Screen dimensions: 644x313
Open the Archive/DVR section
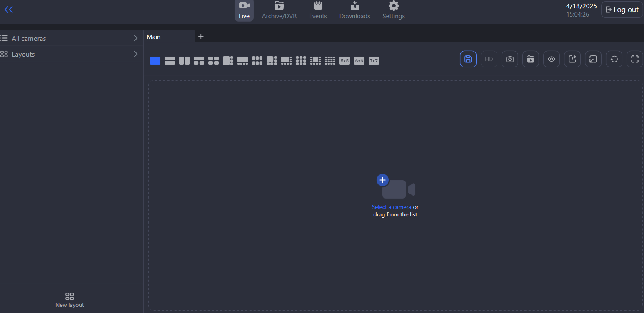click(279, 10)
